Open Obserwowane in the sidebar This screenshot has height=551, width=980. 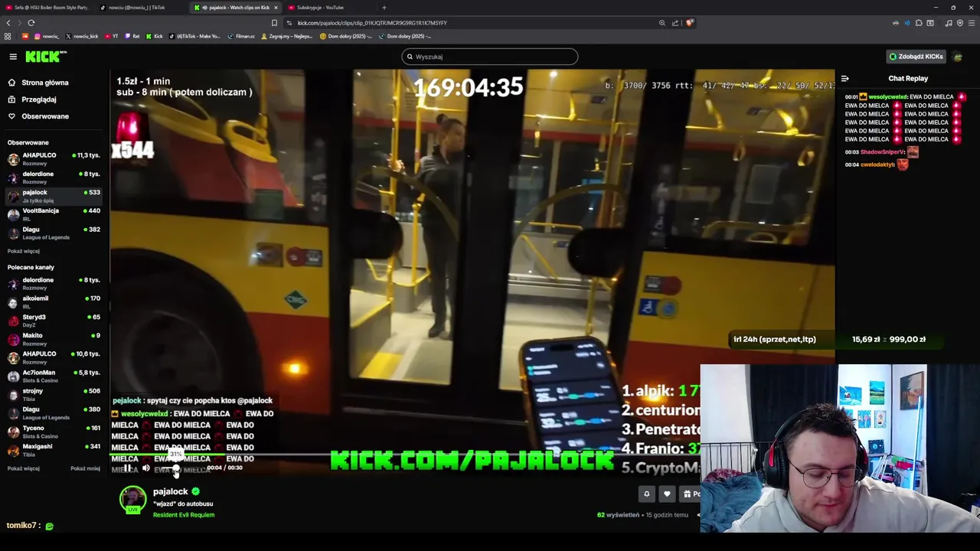45,116
